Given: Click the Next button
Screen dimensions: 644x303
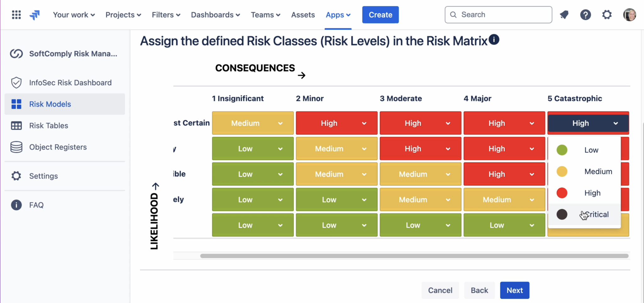Looking at the screenshot, I should [x=514, y=290].
